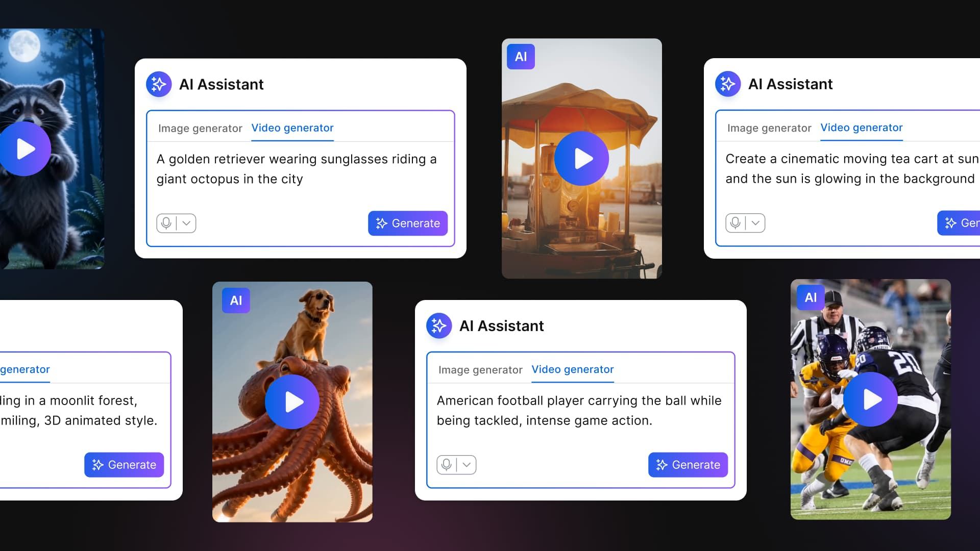This screenshot has height=551, width=980.
Task: Click the sparkle icon beside golden retriever card title
Action: coord(159,84)
